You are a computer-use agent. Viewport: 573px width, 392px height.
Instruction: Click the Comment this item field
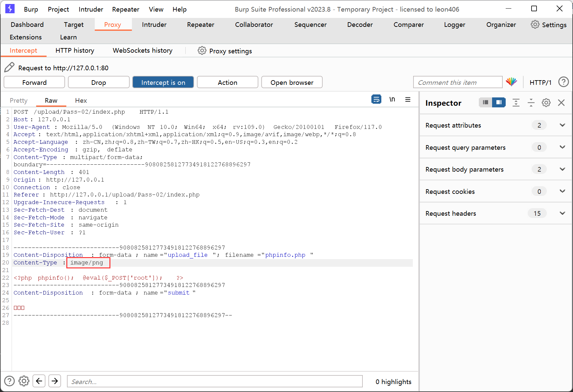tap(458, 82)
